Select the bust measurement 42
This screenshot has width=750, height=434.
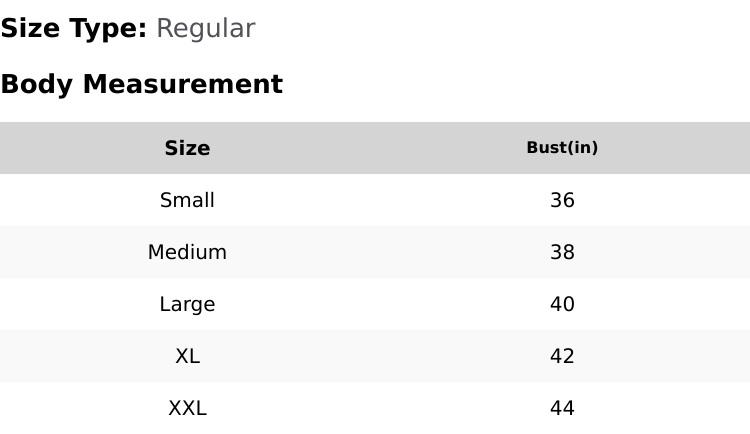(562, 356)
